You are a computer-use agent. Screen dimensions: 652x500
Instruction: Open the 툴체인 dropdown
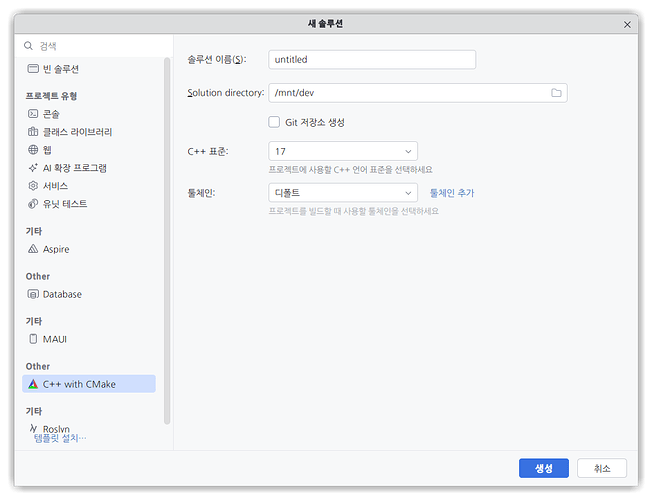(x=343, y=193)
